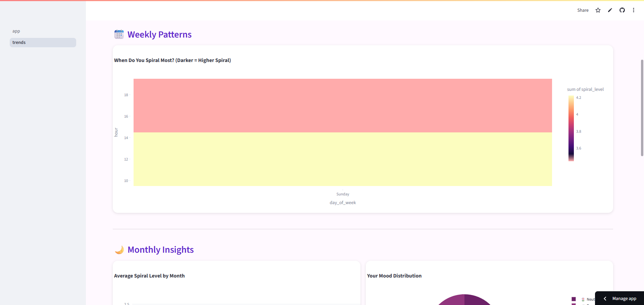The width and height of the screenshot is (644, 305).
Task: Select trends in the sidebar navigation
Action: [x=43, y=42]
